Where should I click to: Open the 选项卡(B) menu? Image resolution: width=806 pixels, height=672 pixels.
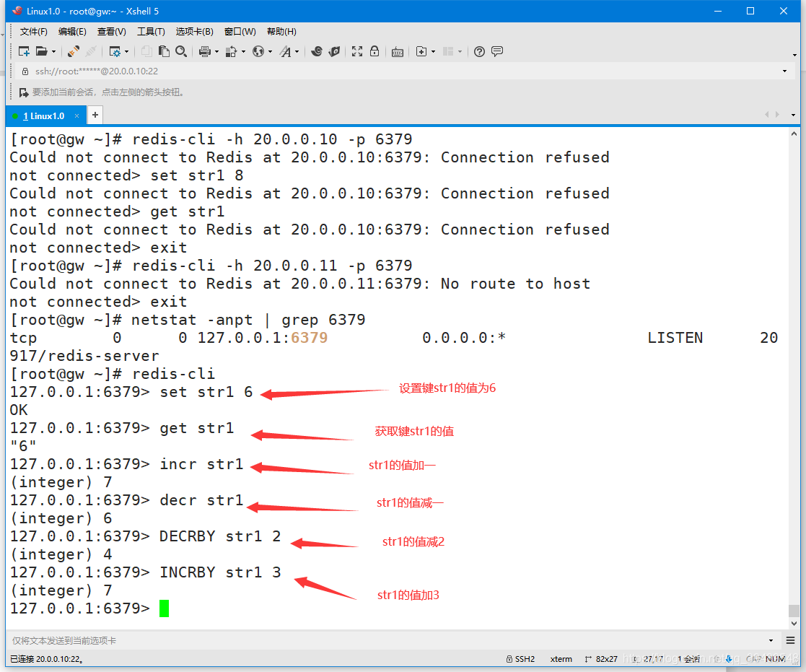pos(194,31)
